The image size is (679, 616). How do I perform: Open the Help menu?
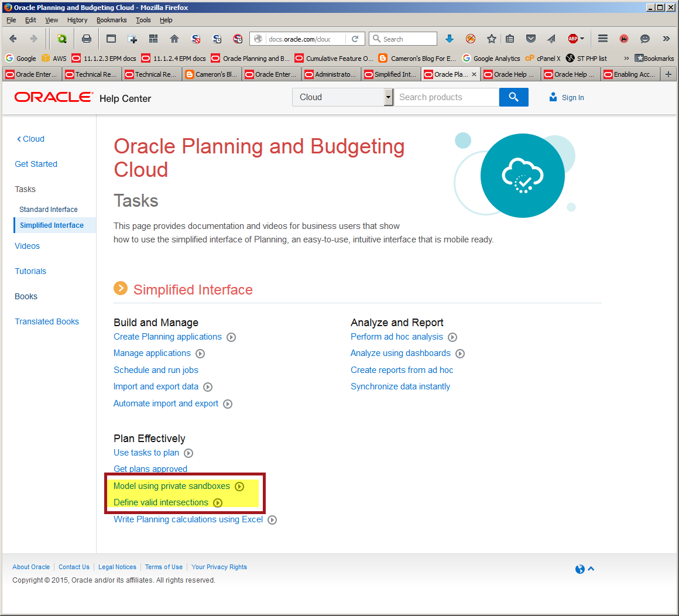[166, 20]
